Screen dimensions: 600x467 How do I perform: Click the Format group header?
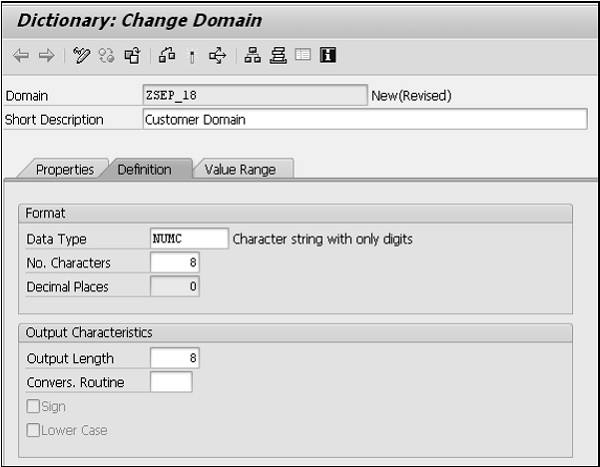point(295,213)
